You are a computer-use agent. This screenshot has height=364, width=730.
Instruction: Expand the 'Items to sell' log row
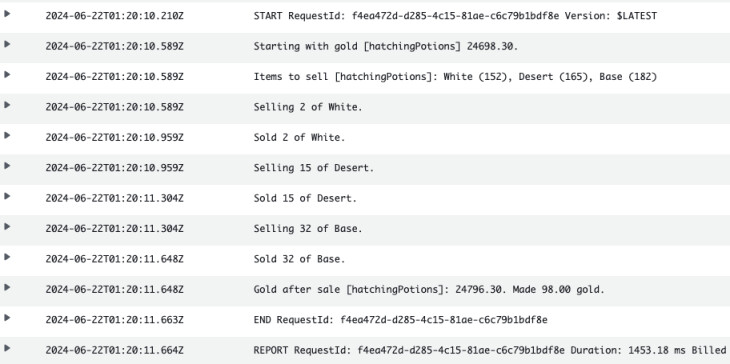click(7, 74)
